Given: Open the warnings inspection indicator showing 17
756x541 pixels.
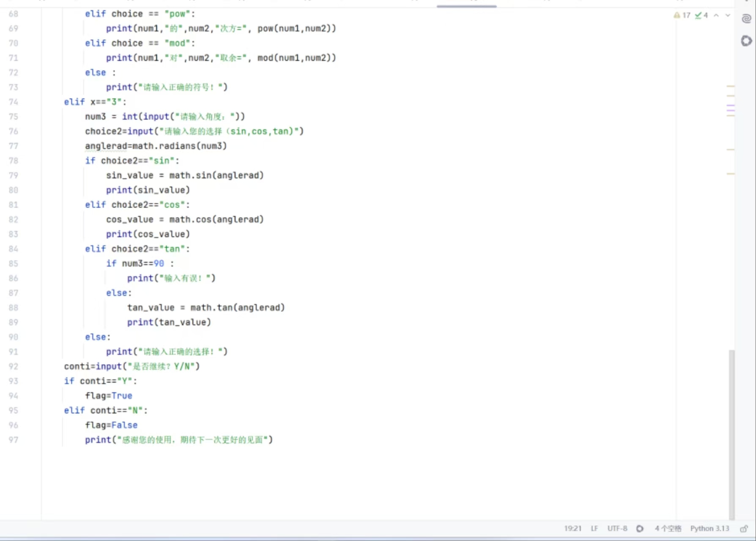Looking at the screenshot, I should click(682, 15).
